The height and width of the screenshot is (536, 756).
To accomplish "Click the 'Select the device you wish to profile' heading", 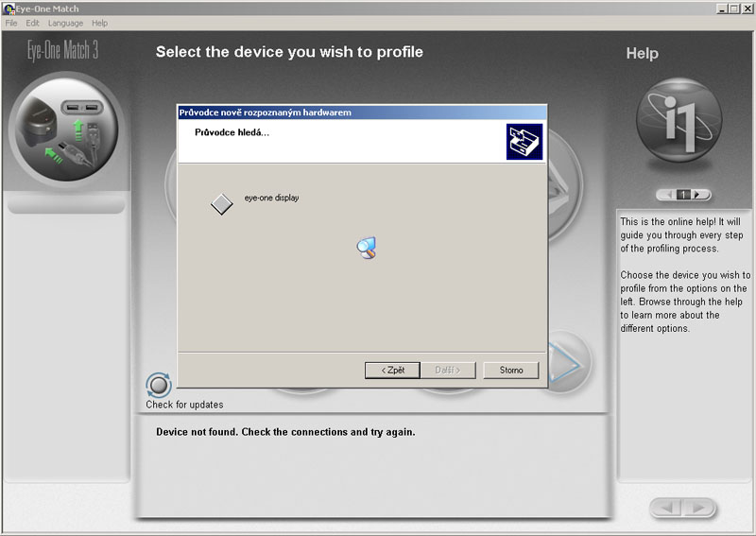I will (289, 52).
